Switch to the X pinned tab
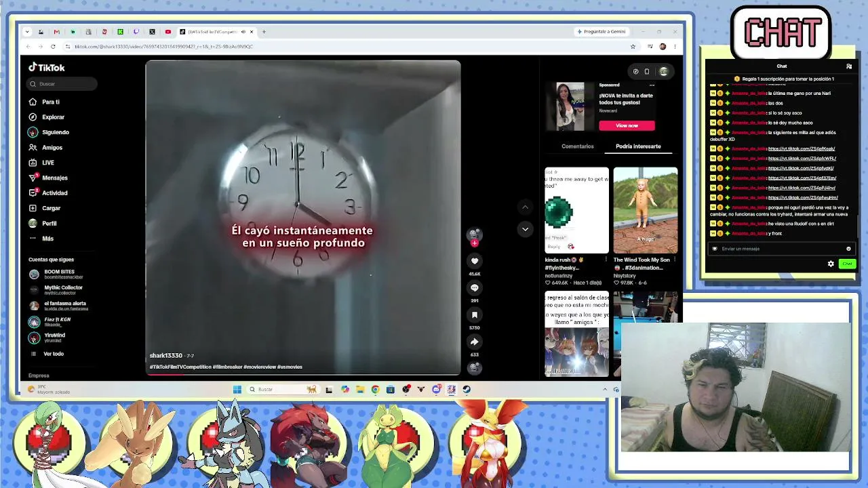This screenshot has height=488, width=868. click(152, 32)
